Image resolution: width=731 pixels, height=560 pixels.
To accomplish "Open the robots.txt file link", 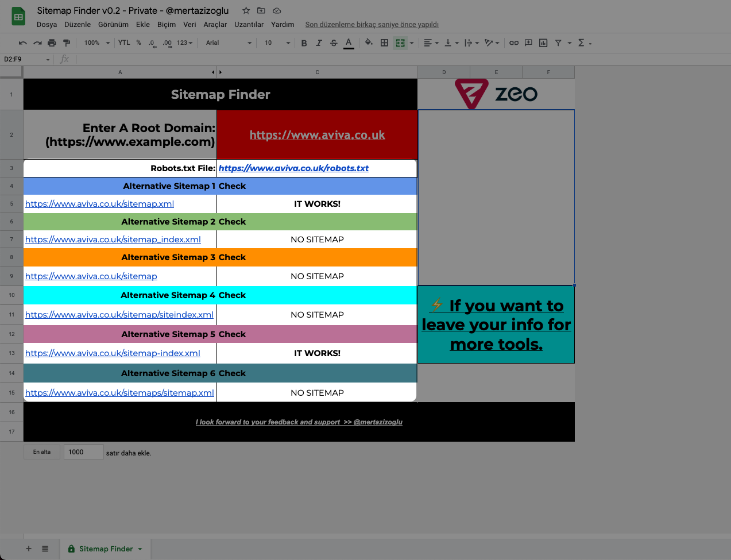I will point(293,168).
